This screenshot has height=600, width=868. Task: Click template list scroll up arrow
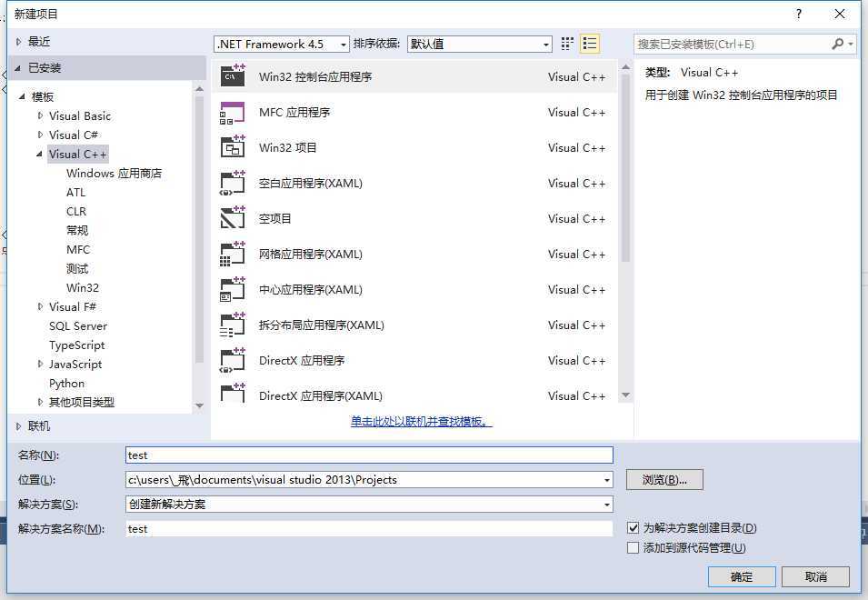[x=626, y=67]
